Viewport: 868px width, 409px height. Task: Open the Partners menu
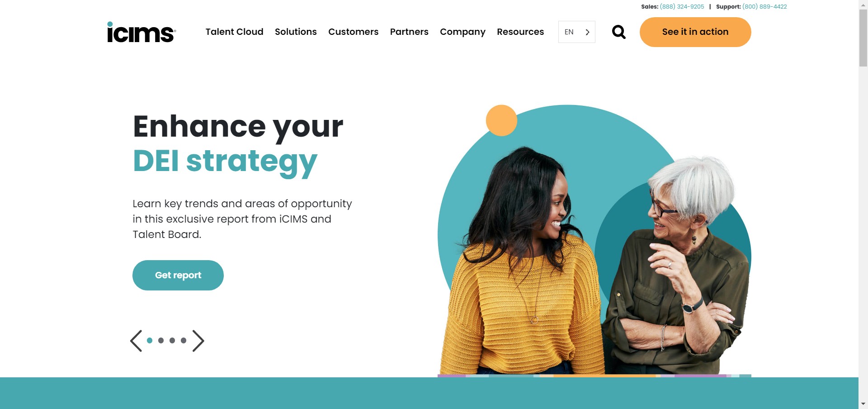pos(409,32)
